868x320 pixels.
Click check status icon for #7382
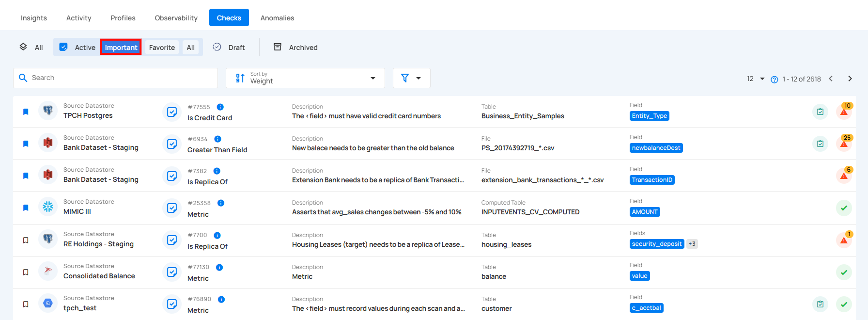coord(172,176)
